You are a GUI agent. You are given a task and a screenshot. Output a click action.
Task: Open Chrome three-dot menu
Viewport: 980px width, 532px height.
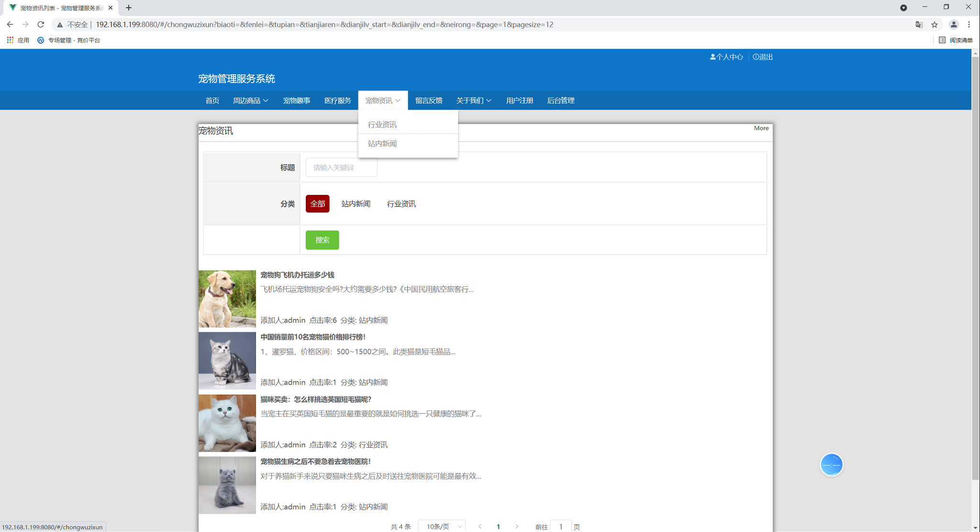[x=969, y=24]
